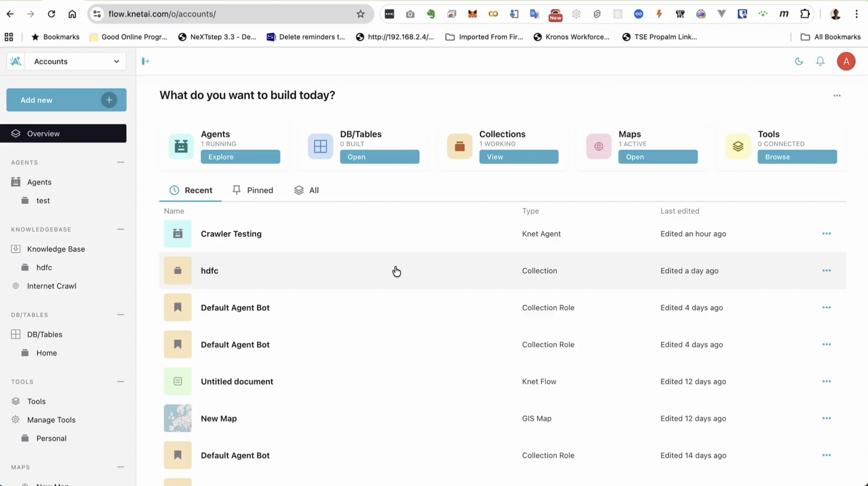Switch to the All tab
Viewport: 868px width, 486px height.
pos(306,190)
